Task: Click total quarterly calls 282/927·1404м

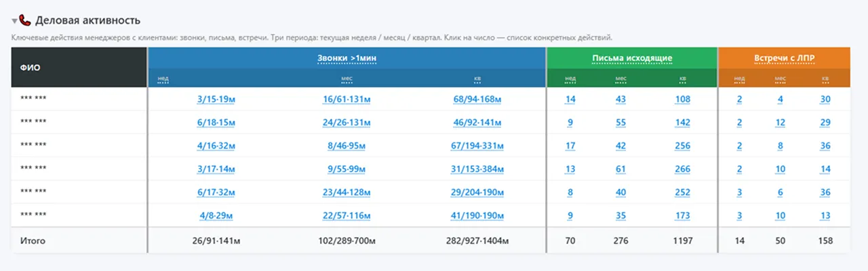Action: pyautogui.click(x=477, y=241)
